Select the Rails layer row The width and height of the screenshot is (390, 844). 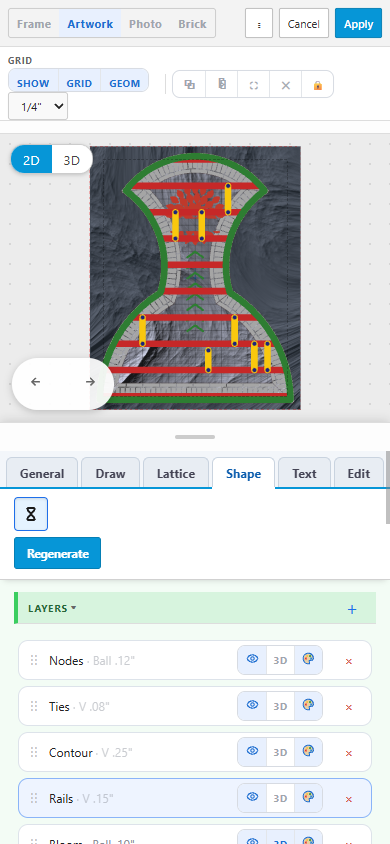point(195,798)
